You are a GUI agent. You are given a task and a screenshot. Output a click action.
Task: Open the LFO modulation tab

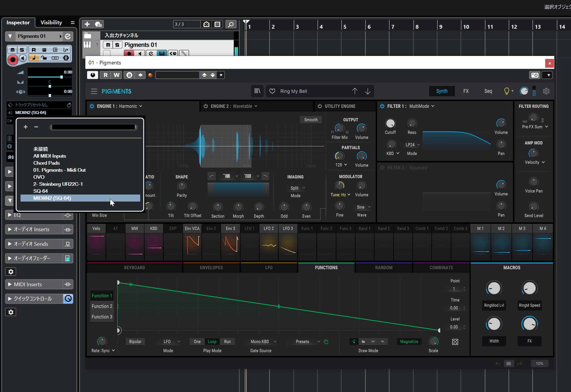click(269, 268)
